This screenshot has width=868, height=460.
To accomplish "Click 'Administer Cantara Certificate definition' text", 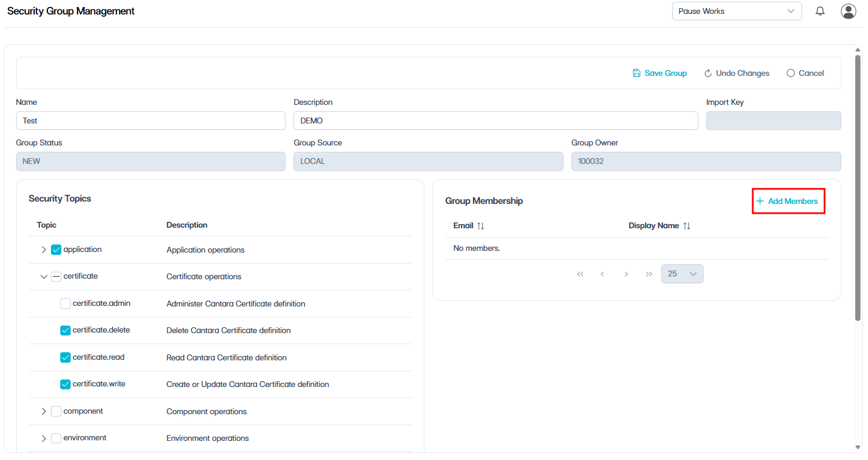I will click(236, 304).
